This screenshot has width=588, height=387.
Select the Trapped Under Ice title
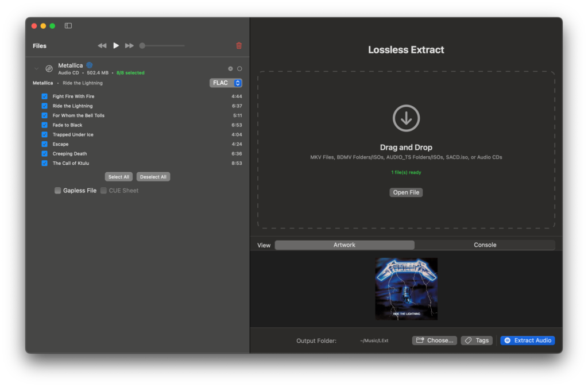click(x=73, y=134)
